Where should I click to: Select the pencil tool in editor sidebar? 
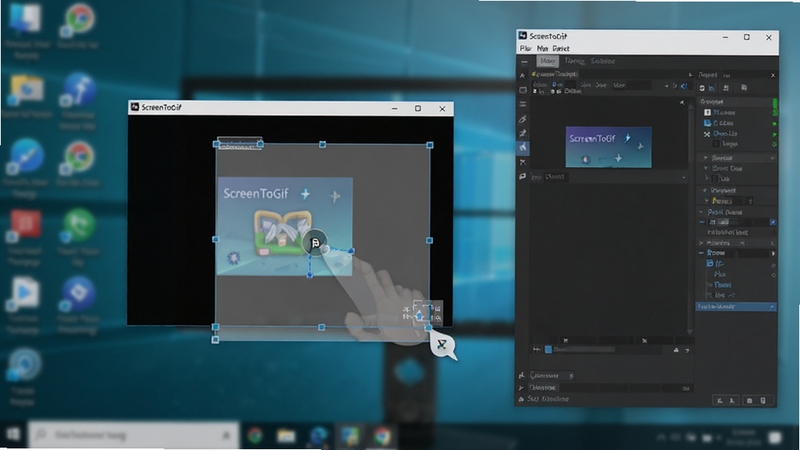[x=523, y=119]
